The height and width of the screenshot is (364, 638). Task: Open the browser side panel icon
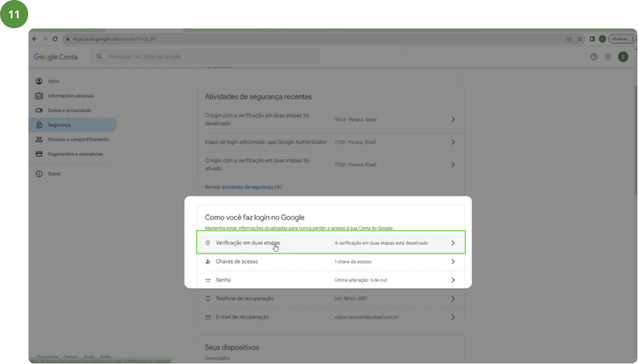(x=592, y=39)
